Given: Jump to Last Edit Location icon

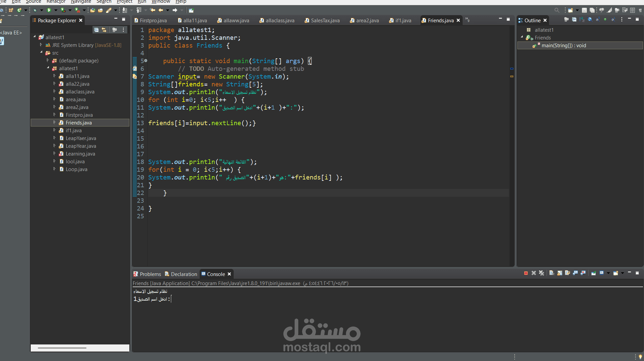Looking at the screenshot, I should (152, 10).
